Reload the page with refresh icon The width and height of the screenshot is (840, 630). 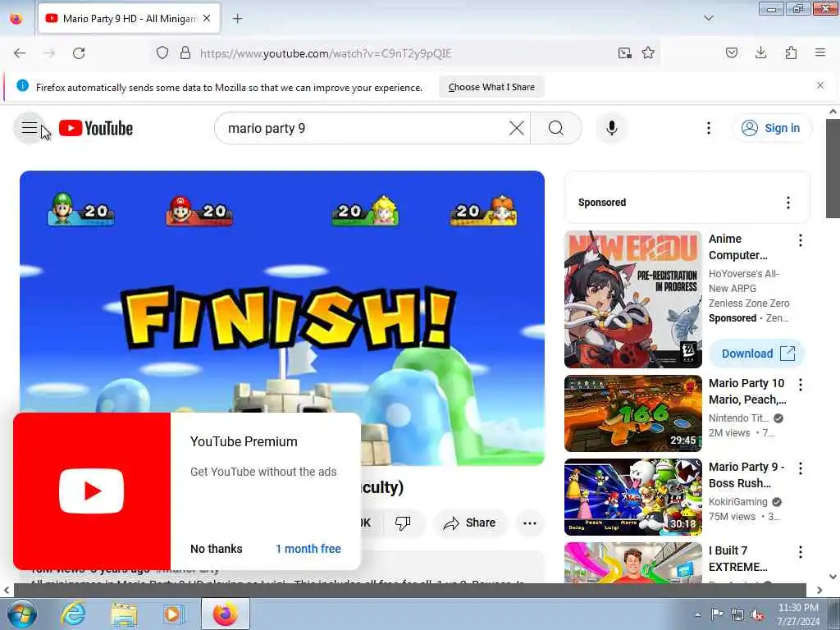pos(79,53)
